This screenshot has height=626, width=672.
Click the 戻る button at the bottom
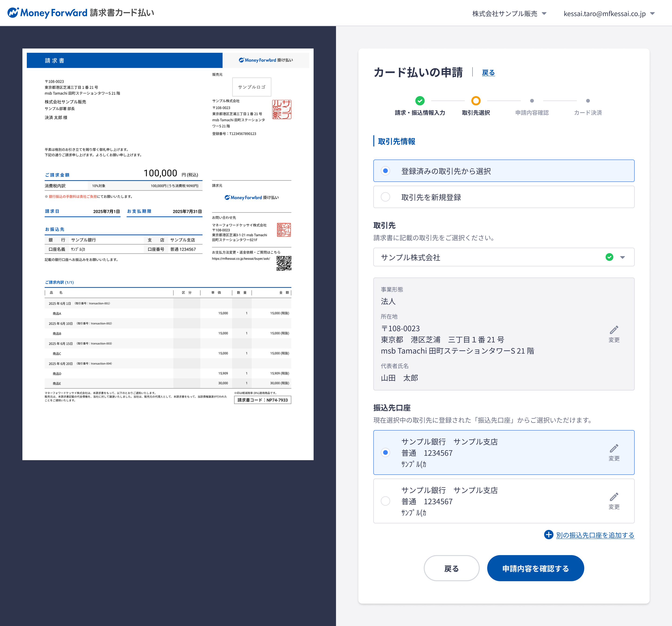coord(451,568)
